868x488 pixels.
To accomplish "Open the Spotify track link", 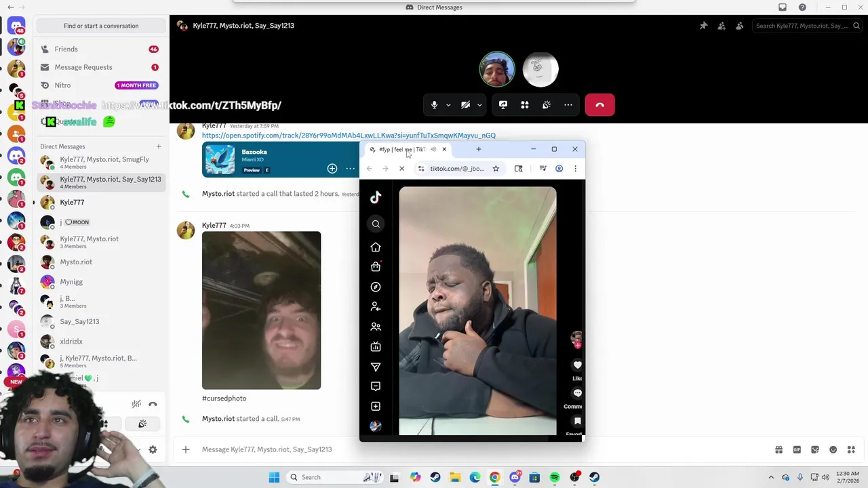I will click(349, 136).
